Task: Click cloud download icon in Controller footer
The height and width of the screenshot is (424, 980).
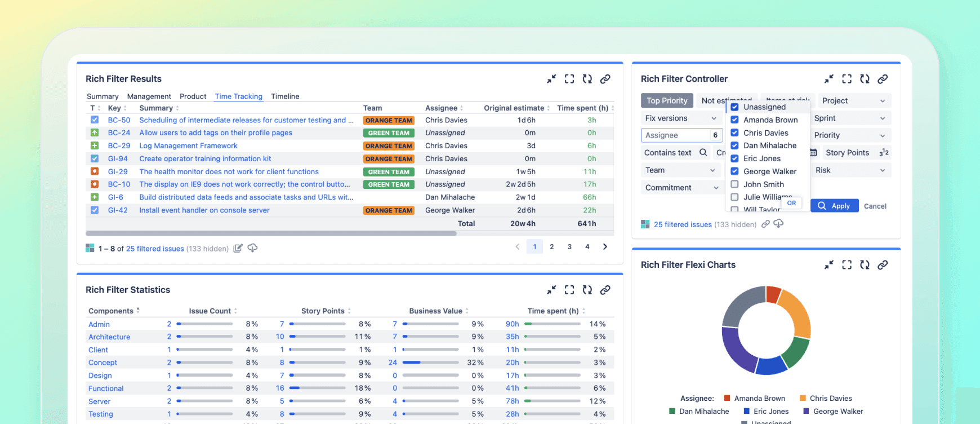Action: click(778, 224)
